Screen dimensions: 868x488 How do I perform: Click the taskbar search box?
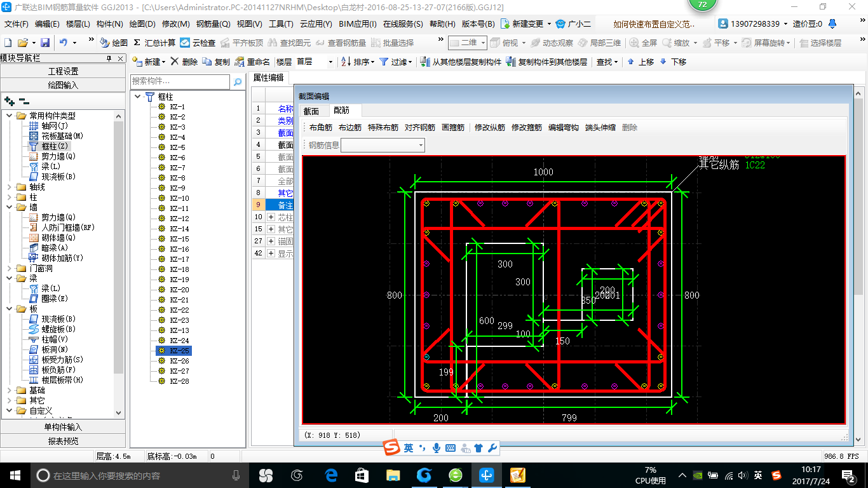point(139,475)
